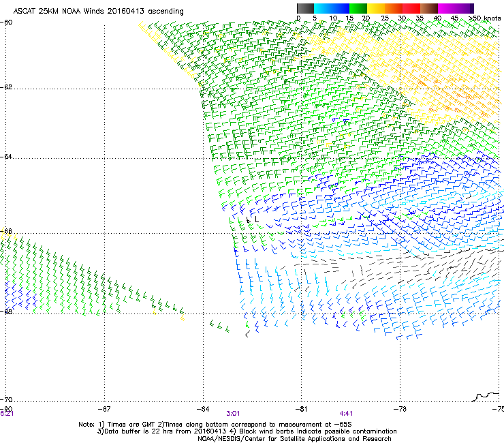Click the -62 latitude label
The image size is (504, 443).
[x=6, y=87]
